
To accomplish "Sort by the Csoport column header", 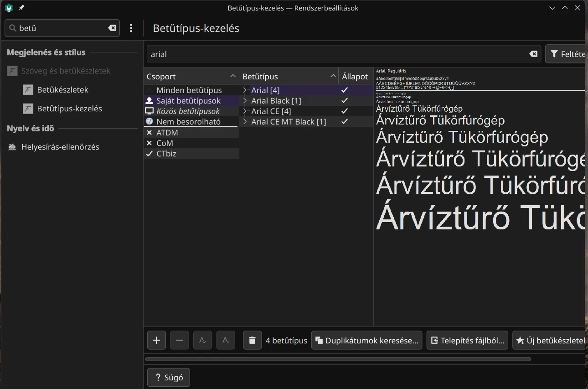I will [x=191, y=76].
